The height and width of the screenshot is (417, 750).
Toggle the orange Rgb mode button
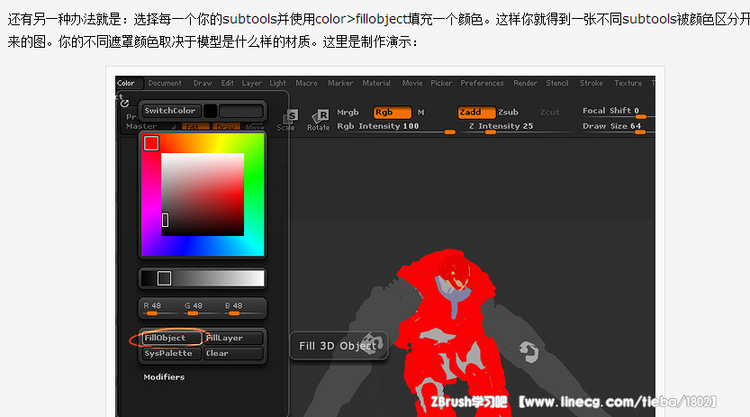(392, 112)
